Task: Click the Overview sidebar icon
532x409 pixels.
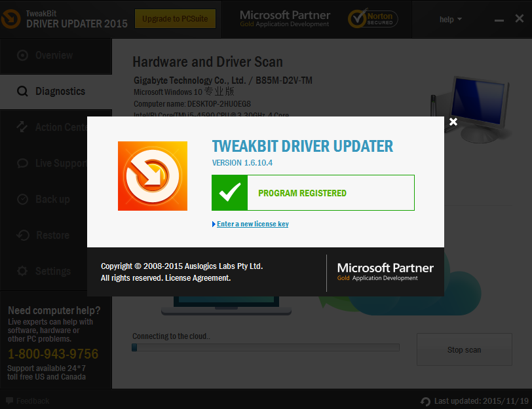Action: point(22,56)
